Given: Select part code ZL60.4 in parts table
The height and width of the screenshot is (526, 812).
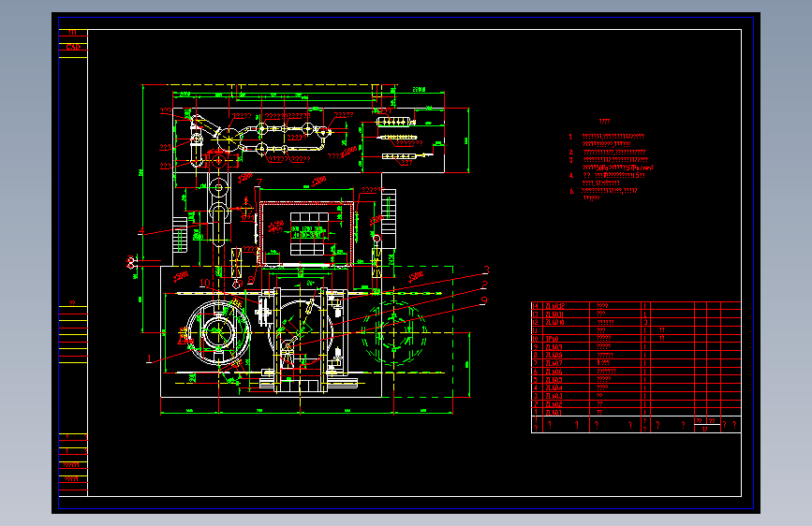Looking at the screenshot, I should pos(554,387).
